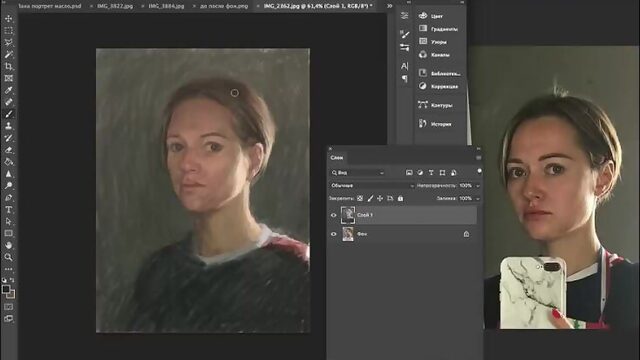
Task: Open the blend mode dropdown Обычные
Action: click(372, 186)
